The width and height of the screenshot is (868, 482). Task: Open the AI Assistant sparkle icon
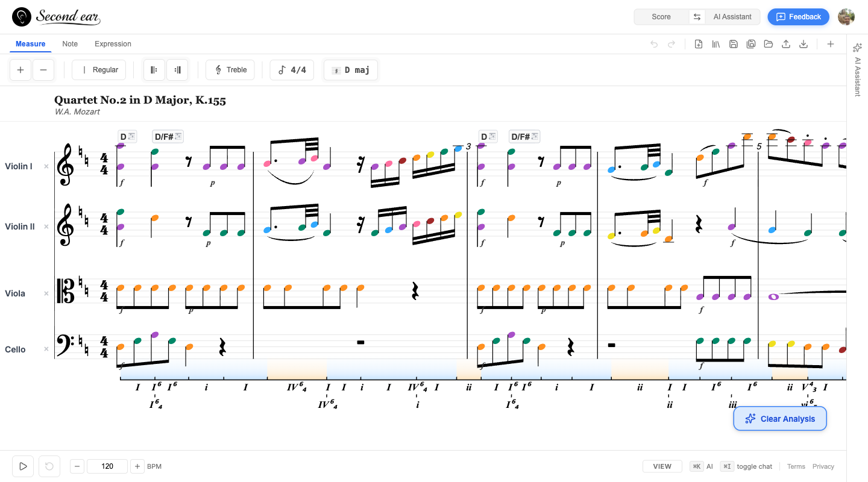tap(857, 46)
